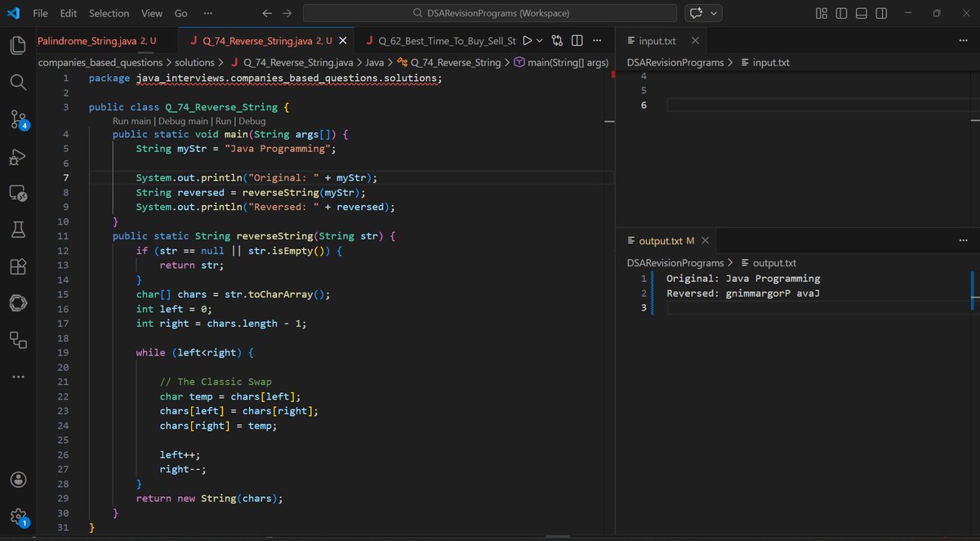Image resolution: width=980 pixels, height=541 pixels.
Task: Open DSARevisionPrograms breadcrumb above input.txt
Action: pos(675,62)
